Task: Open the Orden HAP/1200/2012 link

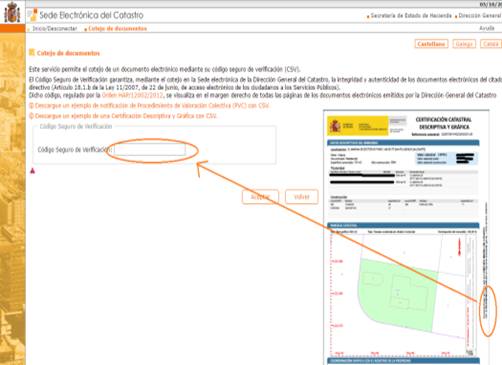Action: (133, 95)
